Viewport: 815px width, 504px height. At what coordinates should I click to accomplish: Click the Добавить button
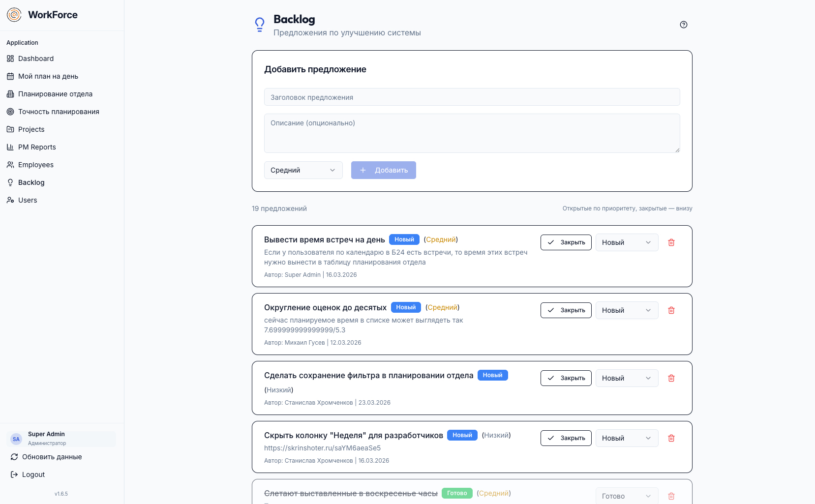383,170
